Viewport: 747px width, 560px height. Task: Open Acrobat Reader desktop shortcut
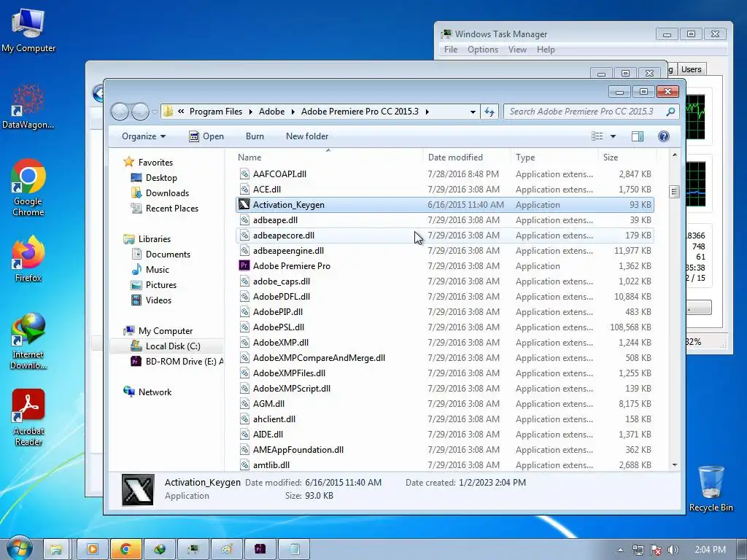28,418
